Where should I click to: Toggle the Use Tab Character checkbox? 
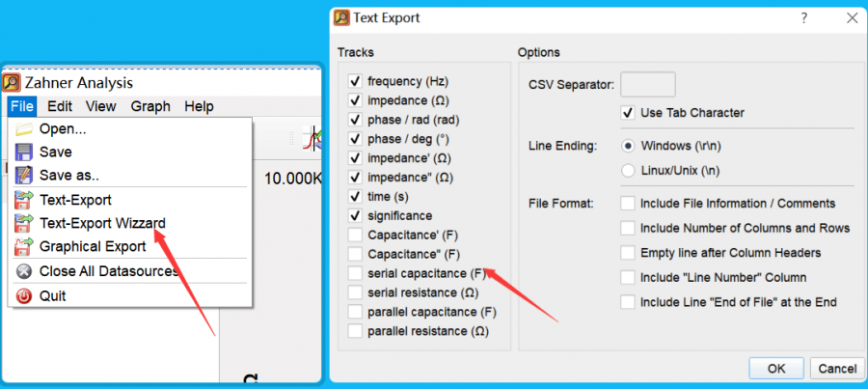[628, 113]
